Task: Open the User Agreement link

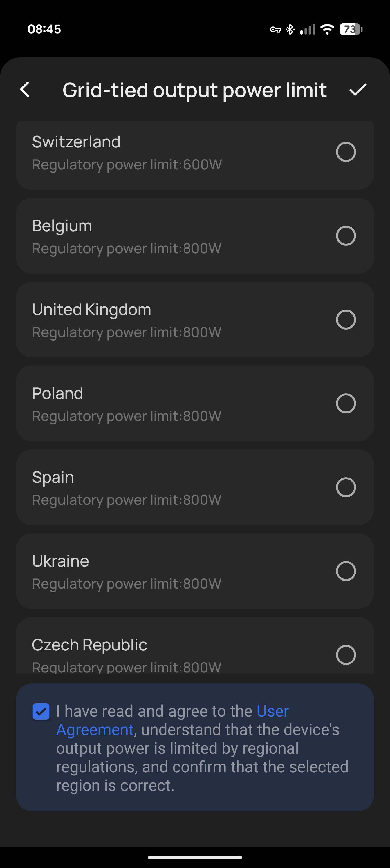Action: pyautogui.click(x=272, y=711)
